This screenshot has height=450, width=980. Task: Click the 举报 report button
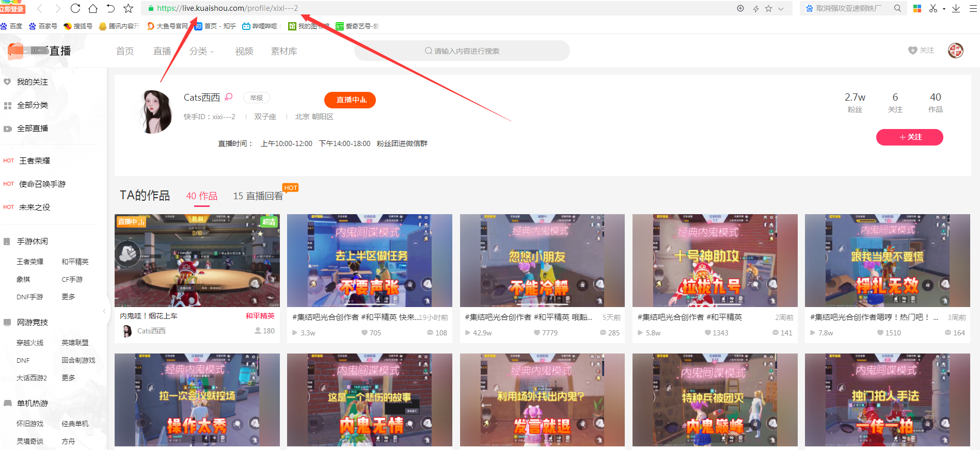(x=256, y=98)
